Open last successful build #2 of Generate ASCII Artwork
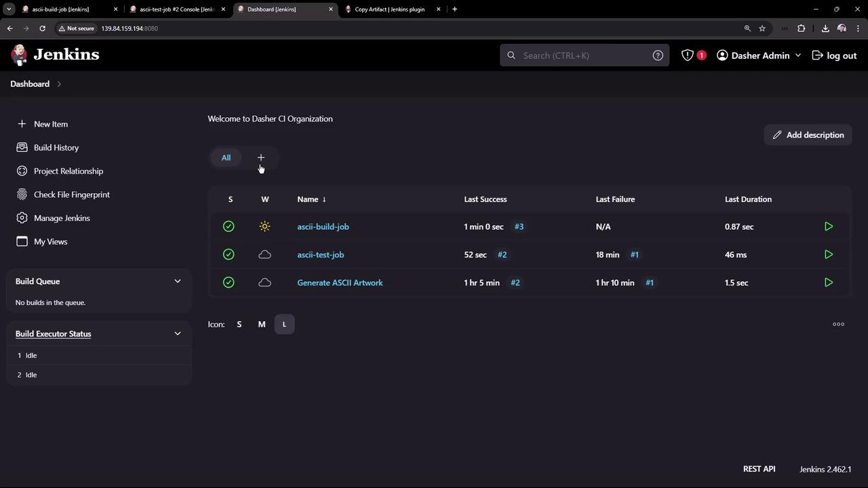Image resolution: width=868 pixels, height=488 pixels. (x=515, y=283)
